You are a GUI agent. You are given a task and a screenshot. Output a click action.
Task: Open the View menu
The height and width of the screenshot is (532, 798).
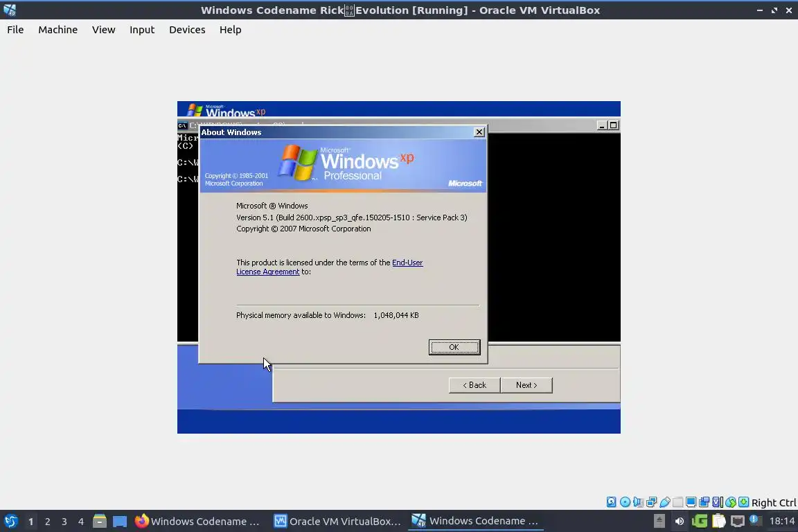coord(103,30)
